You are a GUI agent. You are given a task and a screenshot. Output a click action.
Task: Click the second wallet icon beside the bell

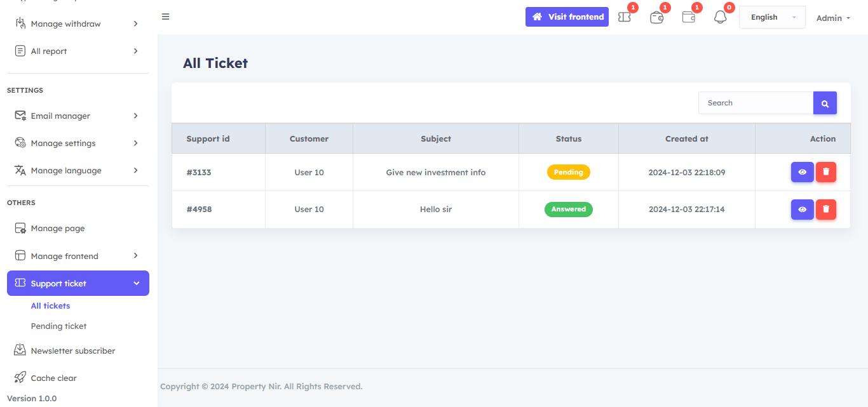(x=689, y=17)
